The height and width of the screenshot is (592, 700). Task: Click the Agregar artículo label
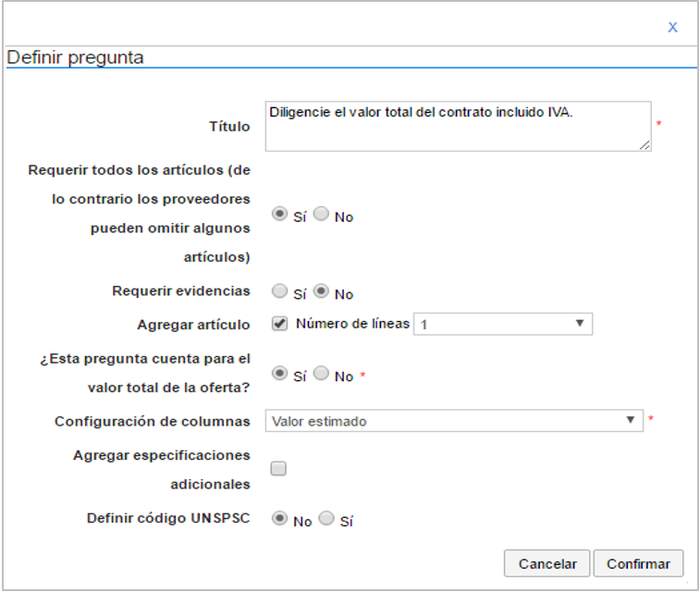coord(193,325)
